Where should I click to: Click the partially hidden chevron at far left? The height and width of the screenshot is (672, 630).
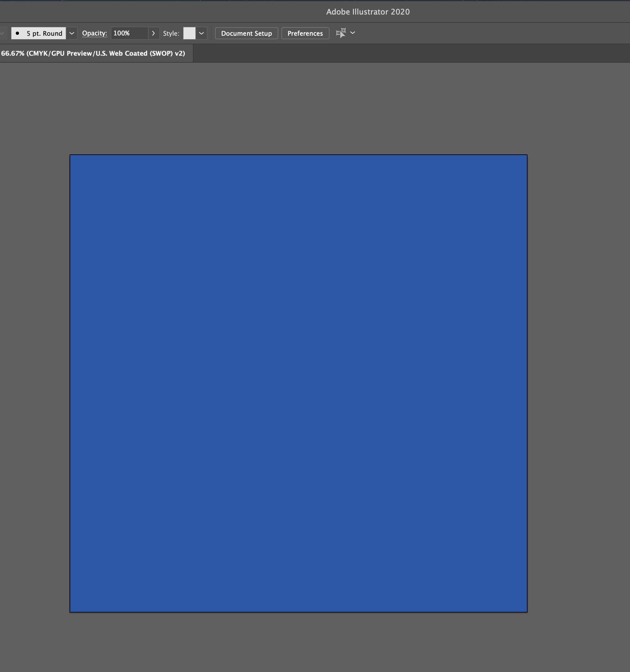coord(2,33)
